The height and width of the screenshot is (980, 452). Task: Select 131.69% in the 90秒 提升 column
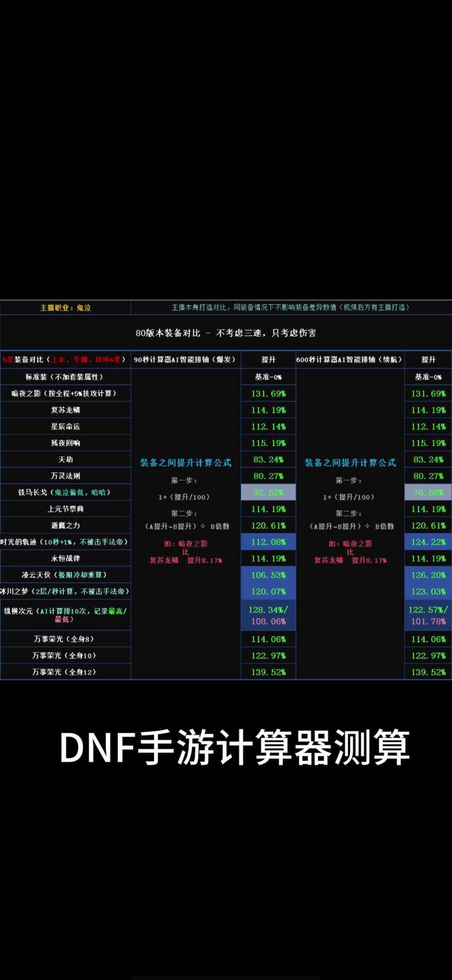tap(268, 394)
